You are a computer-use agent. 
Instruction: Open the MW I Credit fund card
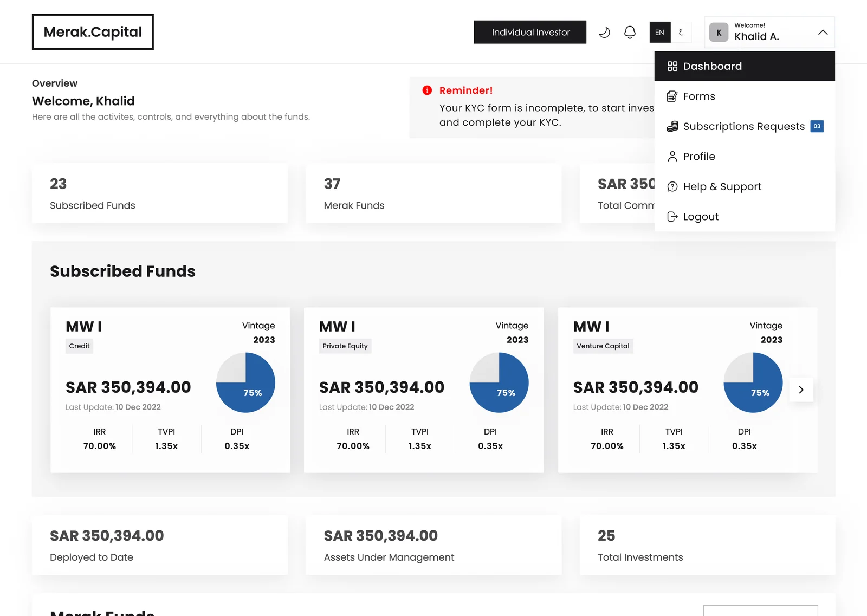coord(170,390)
